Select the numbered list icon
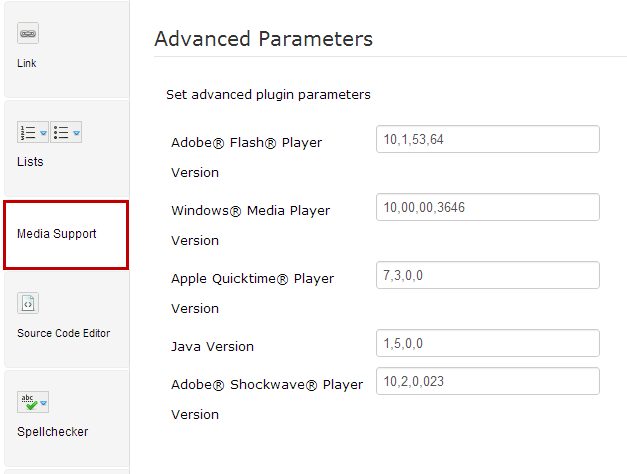Screen dimensions: 627x474 (28, 132)
